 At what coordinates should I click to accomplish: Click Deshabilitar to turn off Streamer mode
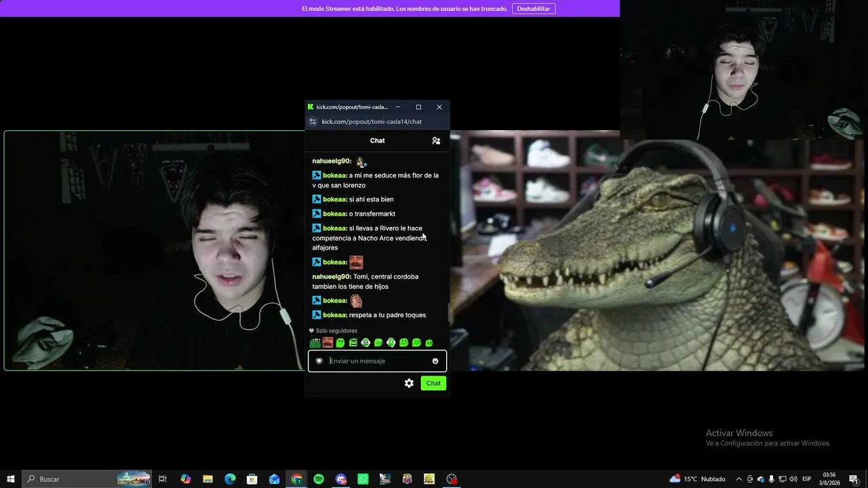[x=534, y=9]
